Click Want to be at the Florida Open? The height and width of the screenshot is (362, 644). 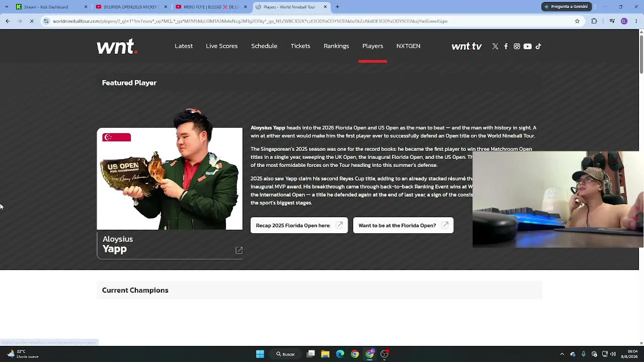tap(403, 225)
